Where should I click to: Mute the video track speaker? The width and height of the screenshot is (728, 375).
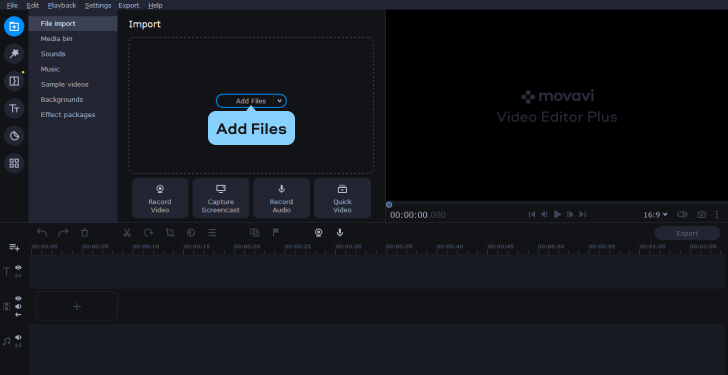(x=18, y=306)
